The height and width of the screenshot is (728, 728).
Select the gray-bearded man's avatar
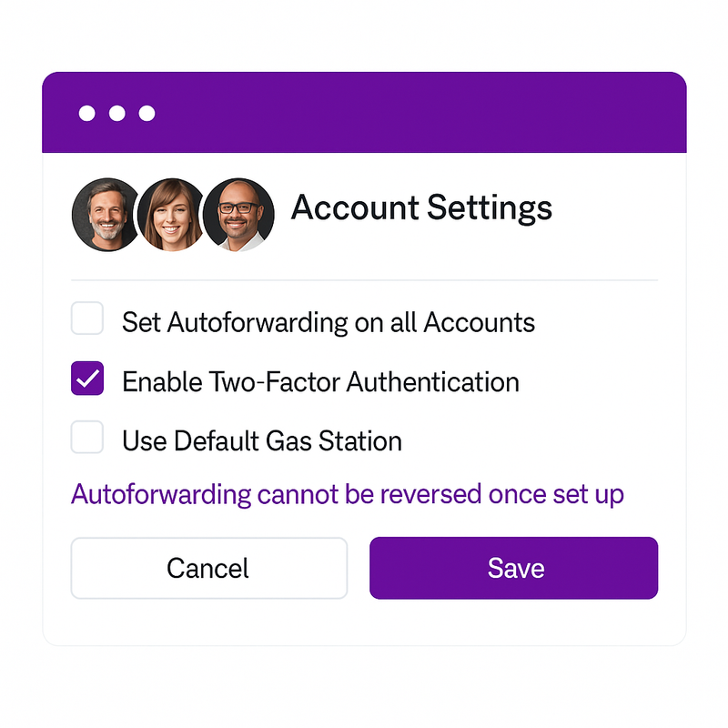tap(106, 215)
